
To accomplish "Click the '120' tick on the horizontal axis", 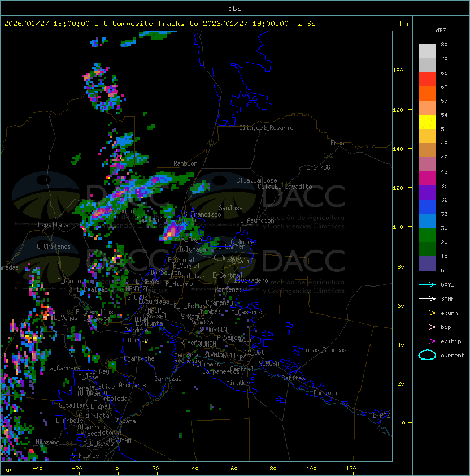I will click(351, 469).
